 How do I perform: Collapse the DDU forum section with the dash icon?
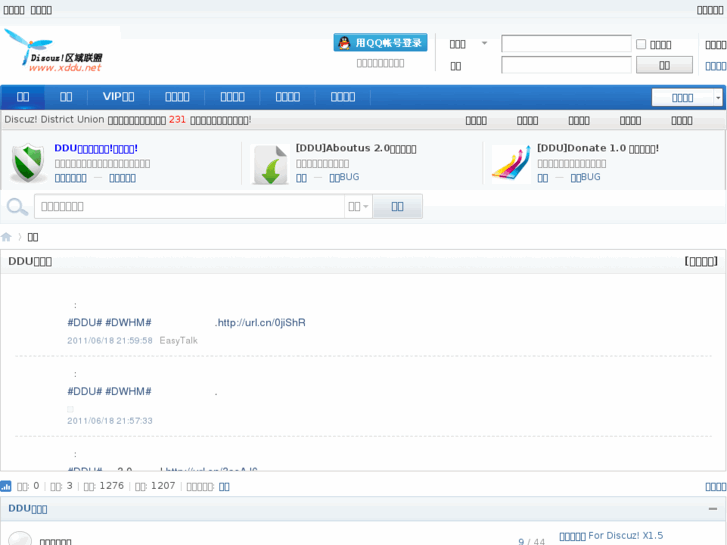click(x=713, y=509)
